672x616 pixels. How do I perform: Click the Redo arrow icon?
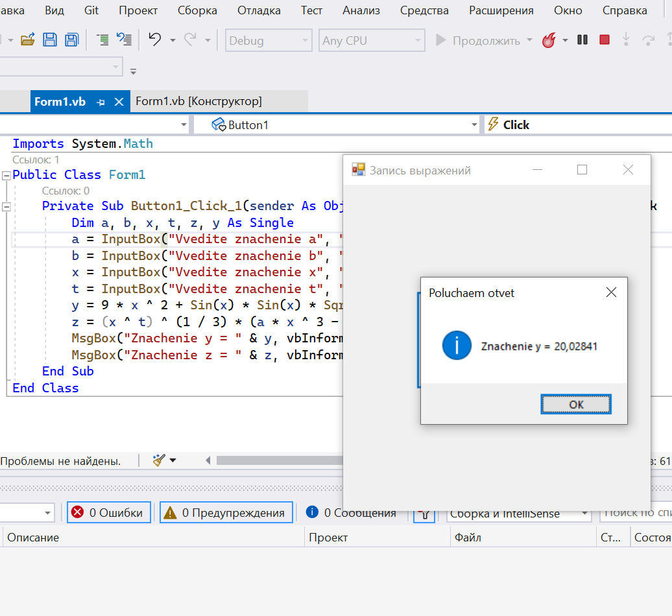coord(190,40)
